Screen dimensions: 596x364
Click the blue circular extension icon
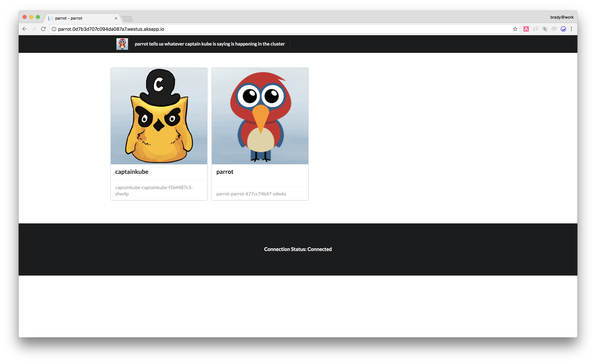click(563, 29)
